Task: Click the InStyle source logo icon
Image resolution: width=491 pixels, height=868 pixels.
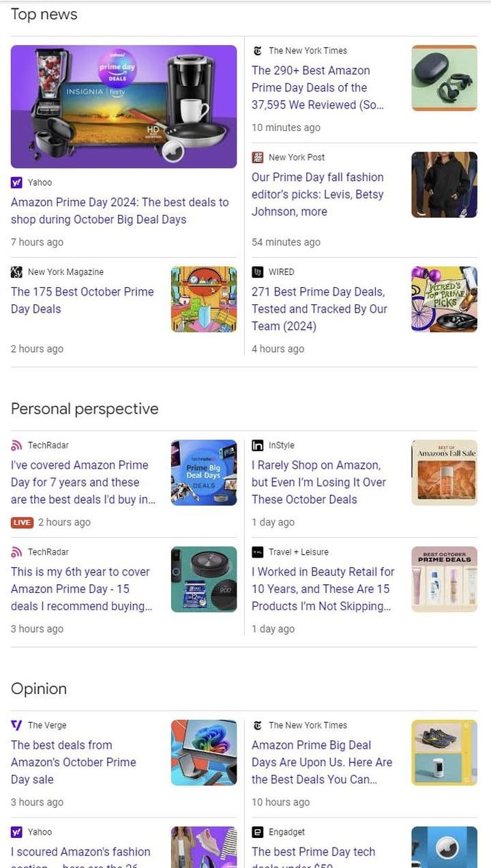Action: pos(257,445)
